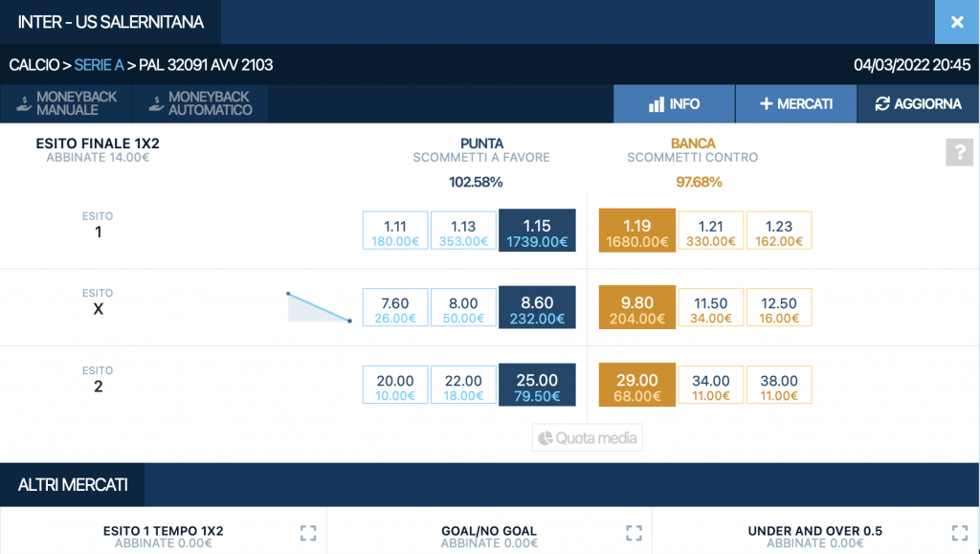Click the GOAL/NO GOAL market title
980x554 pixels.
click(x=489, y=531)
